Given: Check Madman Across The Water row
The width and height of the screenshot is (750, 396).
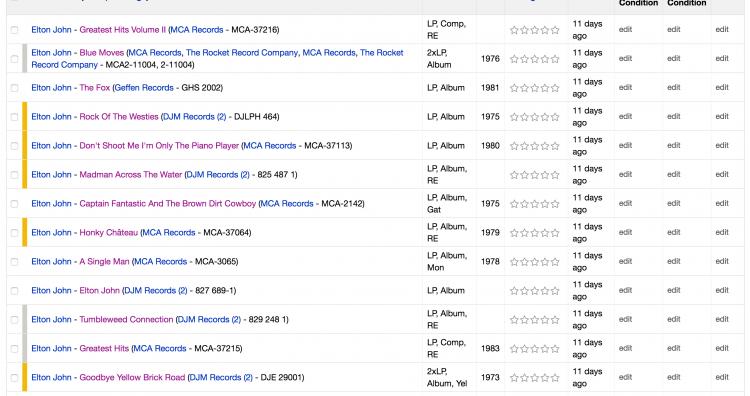Looking at the screenshot, I should pos(14,175).
